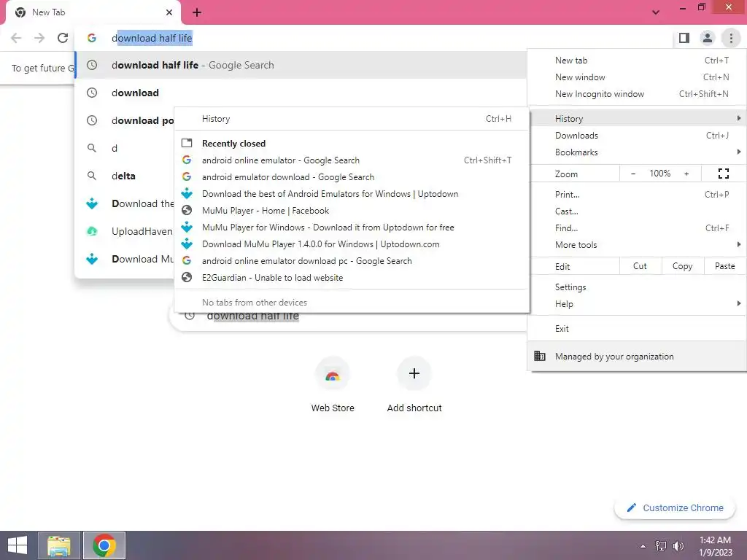Close the New Tab tab
Viewport: 747px width, 560px height.
169,12
